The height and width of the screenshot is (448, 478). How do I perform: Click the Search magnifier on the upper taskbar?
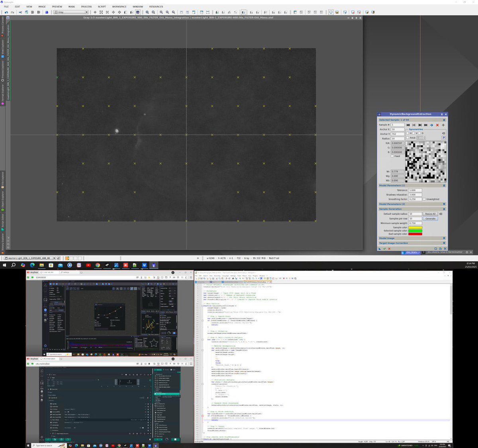pyautogui.click(x=13, y=265)
